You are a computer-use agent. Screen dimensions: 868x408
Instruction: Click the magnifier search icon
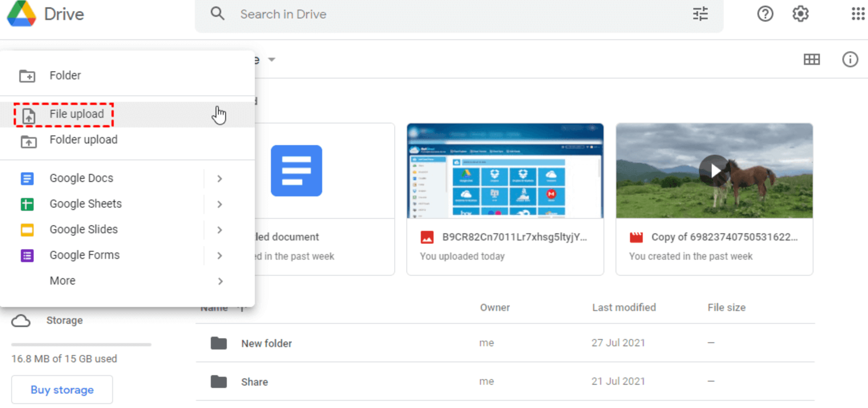[x=217, y=14]
